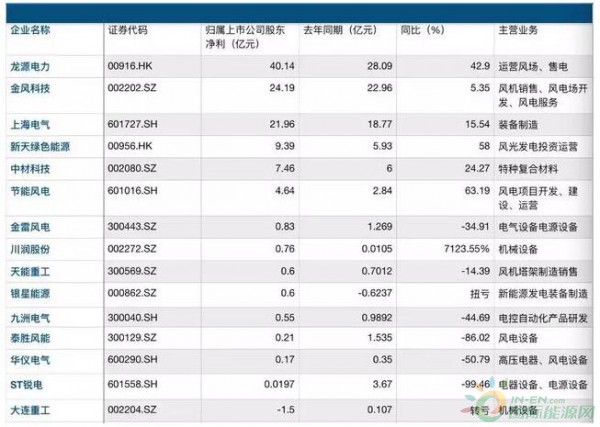600x427 pixels.
Task: Click the 证券代码 column header
Action: [128, 30]
